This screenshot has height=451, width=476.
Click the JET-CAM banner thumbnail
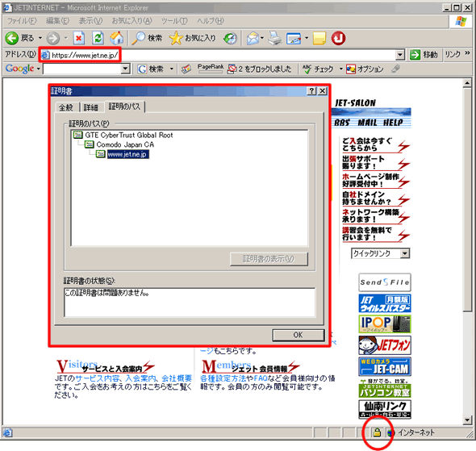click(x=385, y=366)
